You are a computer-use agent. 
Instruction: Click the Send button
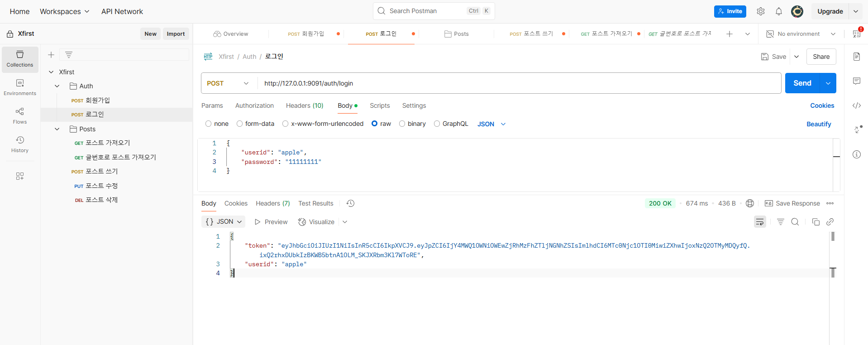[x=802, y=83]
